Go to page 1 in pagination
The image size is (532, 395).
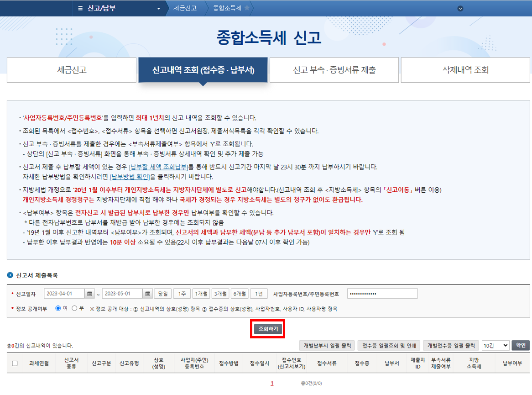272,383
